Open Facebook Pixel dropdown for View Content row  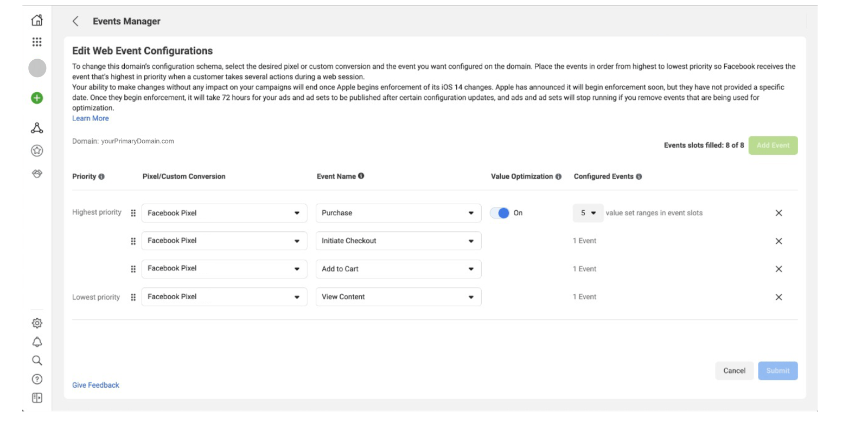pos(224,297)
